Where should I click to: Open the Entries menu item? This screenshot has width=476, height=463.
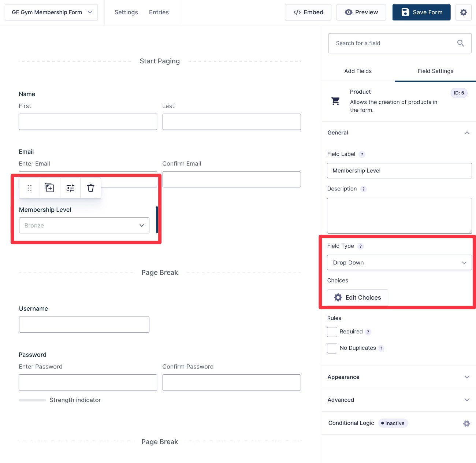tap(159, 12)
